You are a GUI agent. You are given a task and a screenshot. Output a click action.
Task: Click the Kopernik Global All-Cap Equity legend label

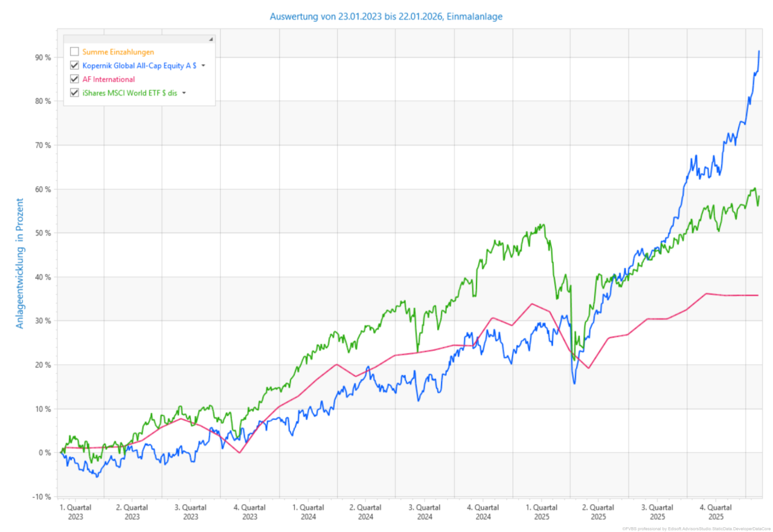point(139,65)
